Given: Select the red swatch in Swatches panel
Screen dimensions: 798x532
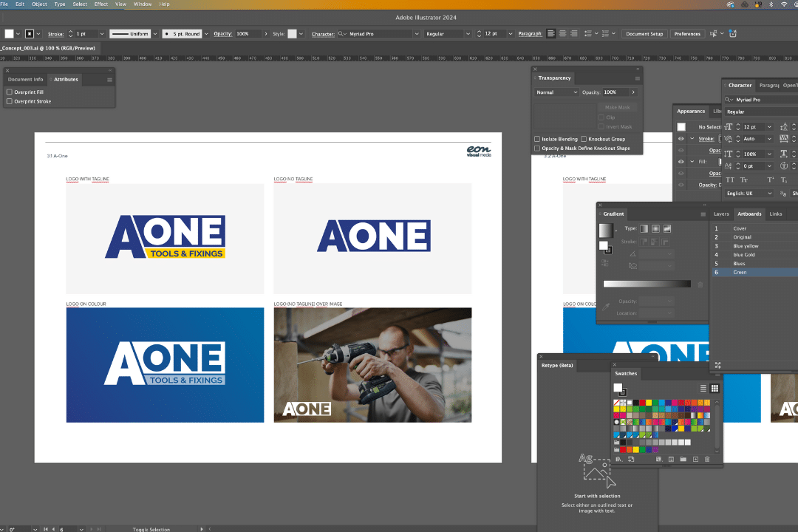Looking at the screenshot, I should pos(642,403).
